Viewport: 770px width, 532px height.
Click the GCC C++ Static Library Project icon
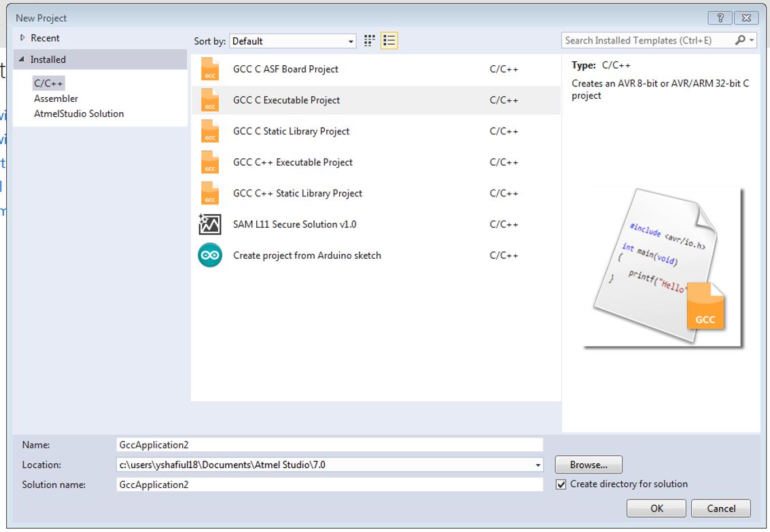pos(210,193)
